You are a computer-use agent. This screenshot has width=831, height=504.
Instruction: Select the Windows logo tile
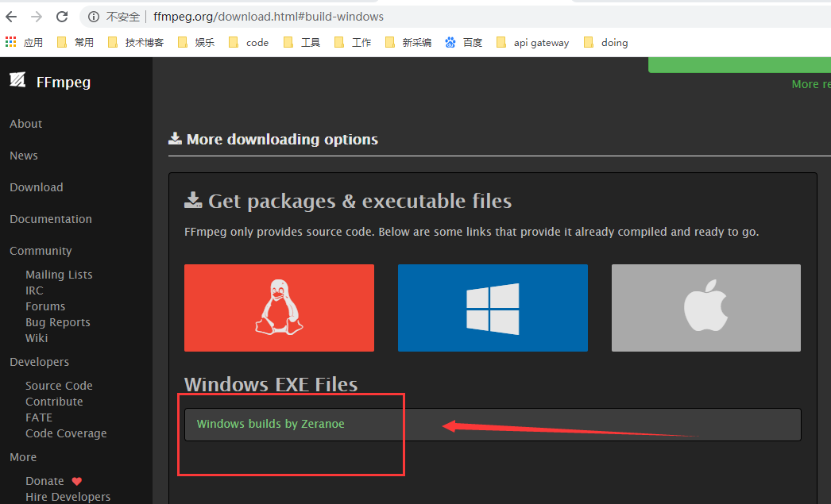pos(493,308)
